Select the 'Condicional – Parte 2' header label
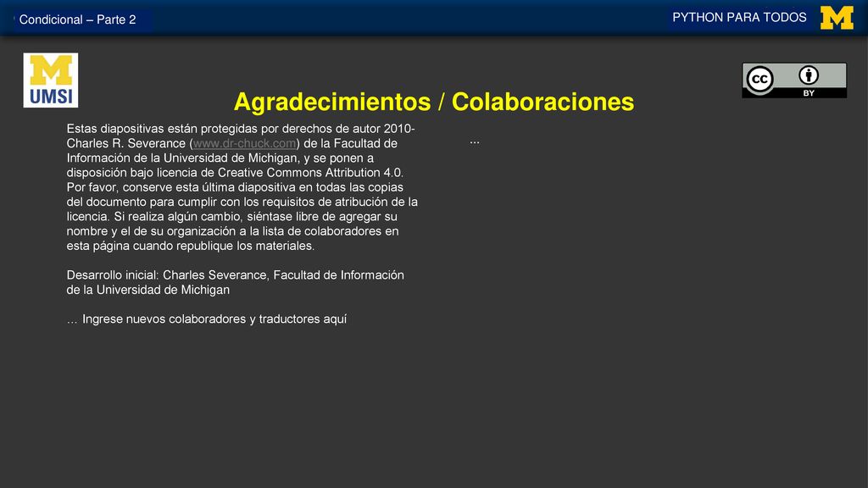The width and height of the screenshot is (868, 488). [x=77, y=20]
